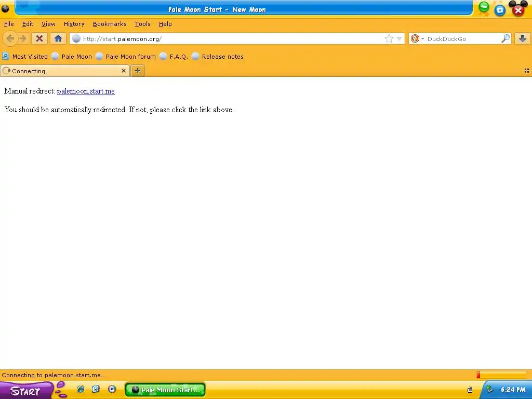Launch Internet Explorer from quick launch
Viewport: 532px width, 399px height.
pyautogui.click(x=81, y=389)
